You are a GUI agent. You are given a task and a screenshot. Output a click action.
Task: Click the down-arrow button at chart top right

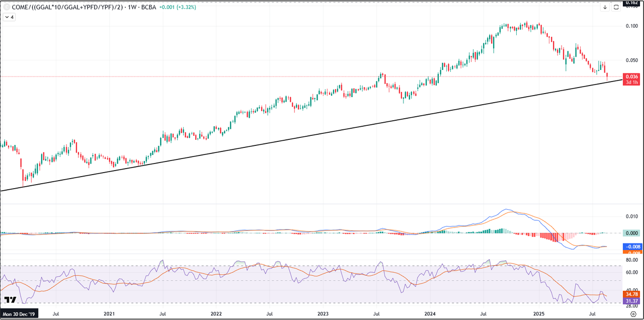coord(605,8)
